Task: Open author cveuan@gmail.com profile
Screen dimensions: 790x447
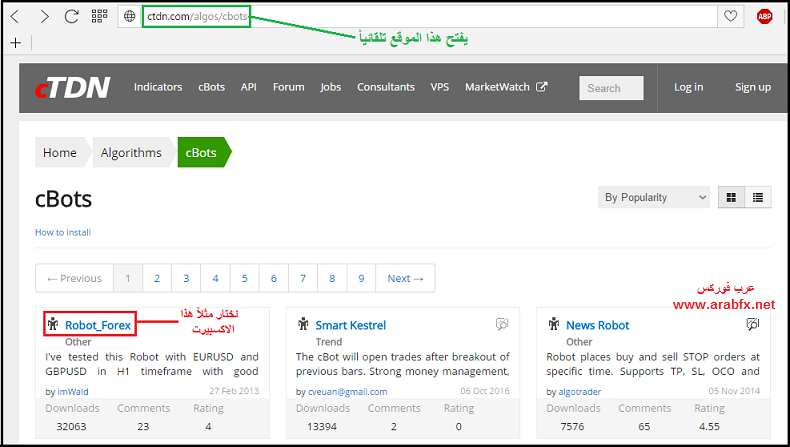Action: coord(348,392)
